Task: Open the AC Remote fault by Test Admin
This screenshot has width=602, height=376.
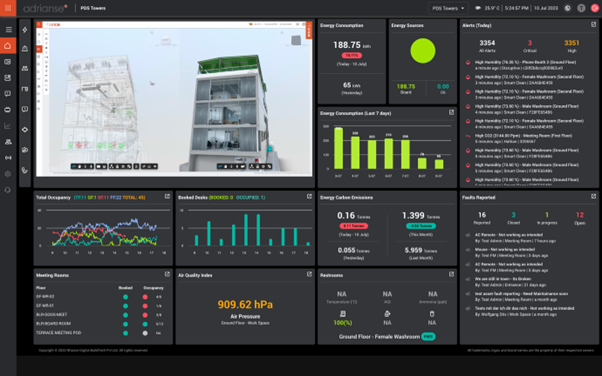Action: click(x=509, y=238)
